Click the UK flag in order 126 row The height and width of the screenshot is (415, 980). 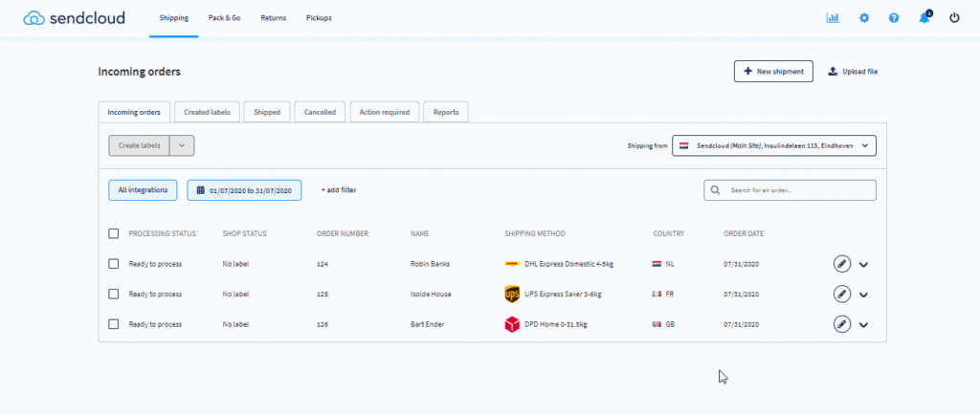tap(657, 324)
